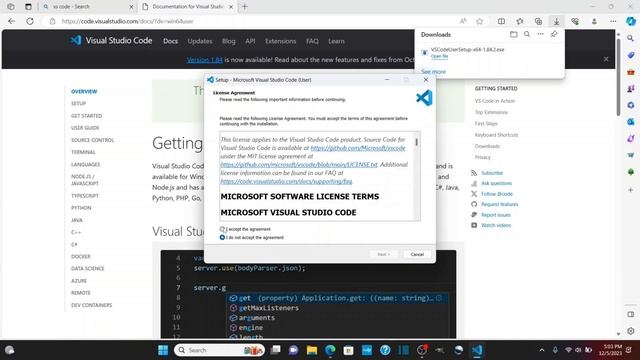Click the Edge sidebar search icon
This screenshot has height=360, width=640.
[x=631, y=38]
